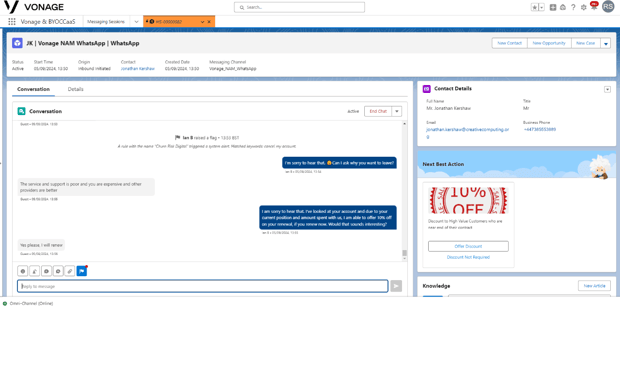The height and width of the screenshot is (387, 620).
Task: Click the New Article button
Action: (x=594, y=286)
